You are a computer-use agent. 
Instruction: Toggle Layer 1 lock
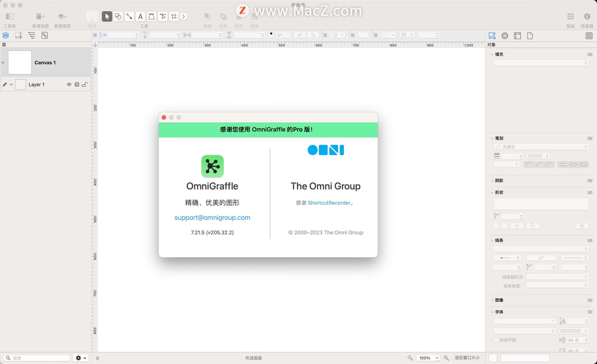85,84
